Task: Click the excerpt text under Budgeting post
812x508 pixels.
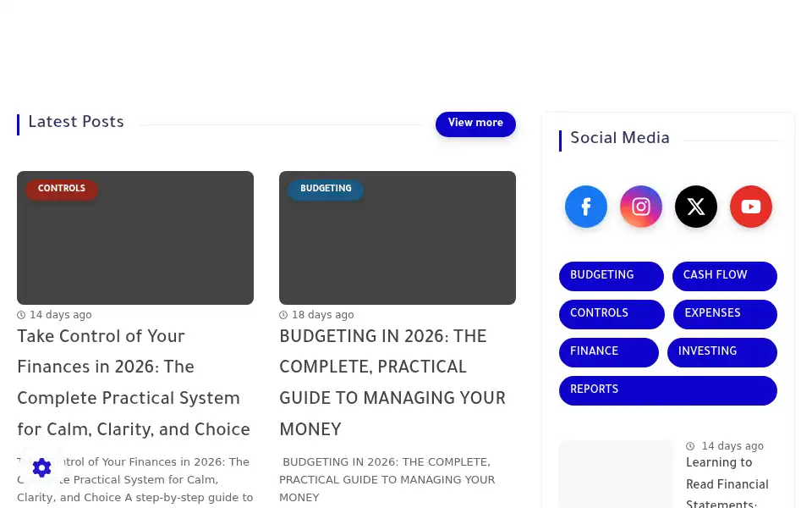Action: [387, 479]
